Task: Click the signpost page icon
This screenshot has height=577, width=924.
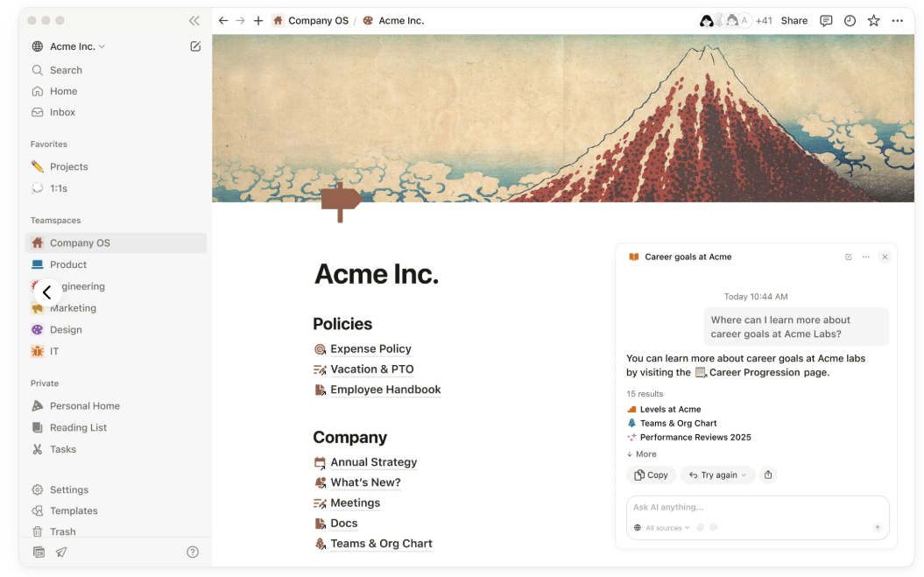Action: pyautogui.click(x=342, y=202)
